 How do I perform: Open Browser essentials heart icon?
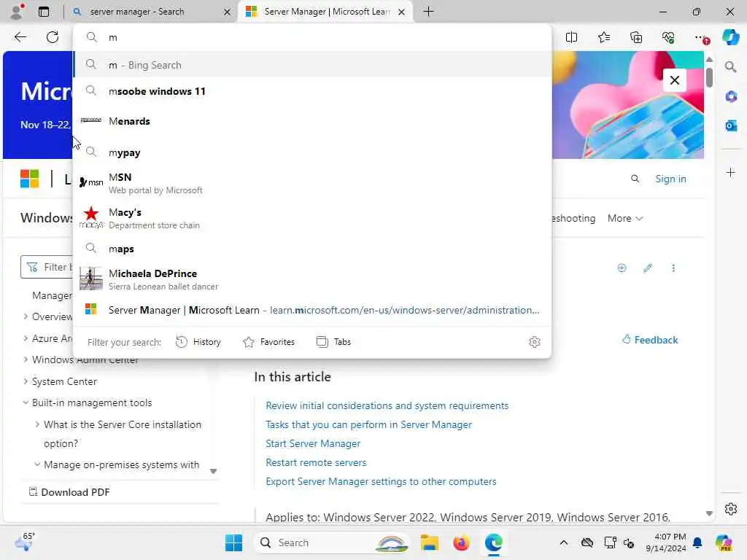pos(668,37)
